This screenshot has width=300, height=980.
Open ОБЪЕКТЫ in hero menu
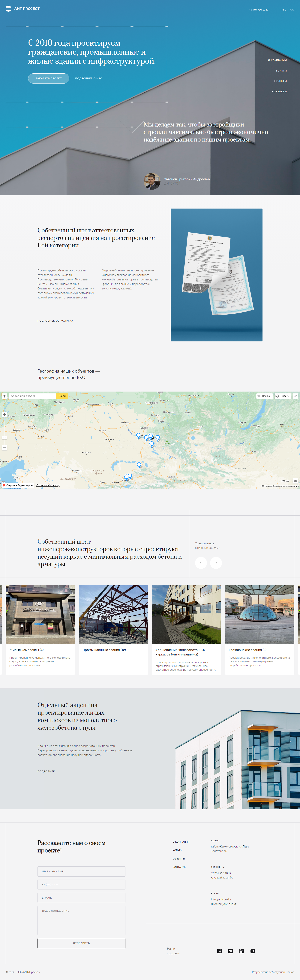280,81
